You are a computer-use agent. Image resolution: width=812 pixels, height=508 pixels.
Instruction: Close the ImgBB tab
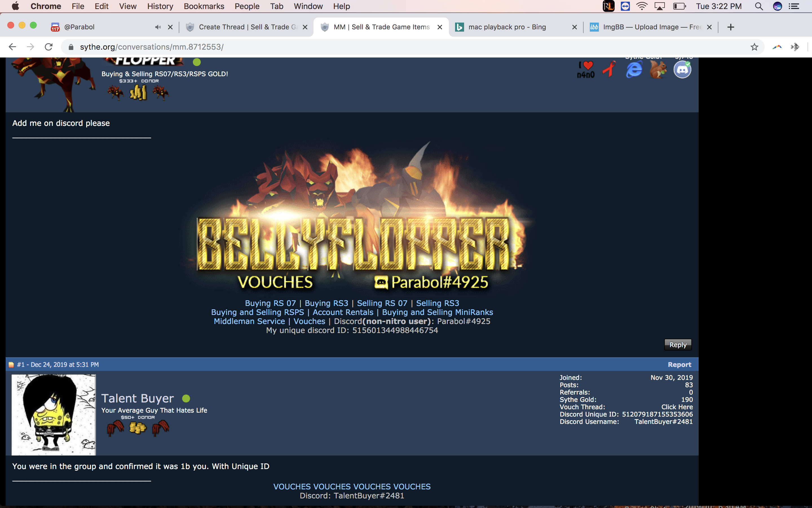709,27
